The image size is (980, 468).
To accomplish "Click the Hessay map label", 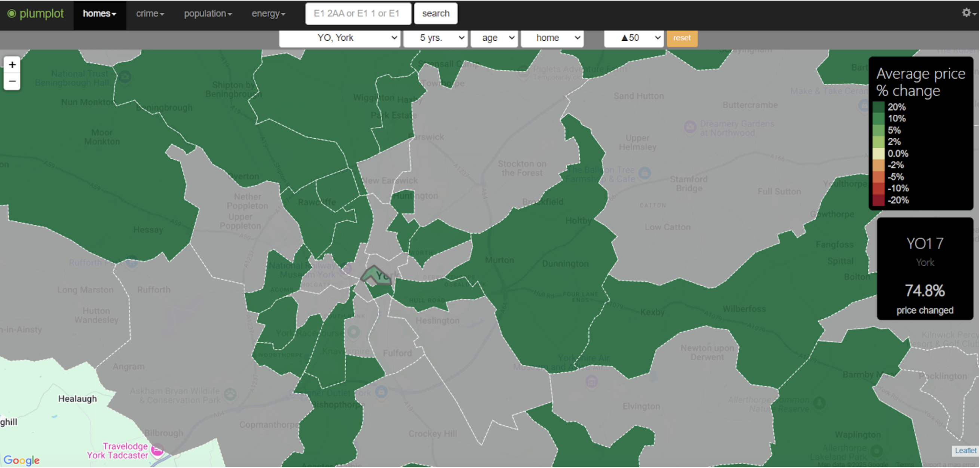I will point(148,230).
